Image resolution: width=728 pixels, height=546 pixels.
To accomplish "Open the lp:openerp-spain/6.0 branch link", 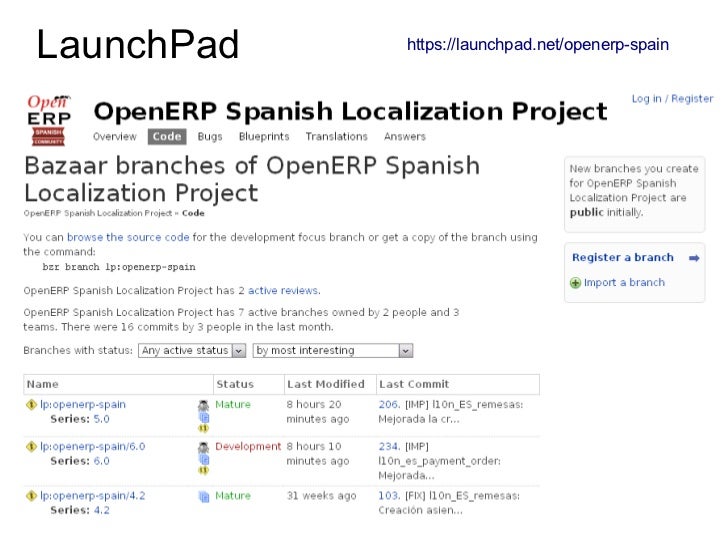I will click(92, 447).
